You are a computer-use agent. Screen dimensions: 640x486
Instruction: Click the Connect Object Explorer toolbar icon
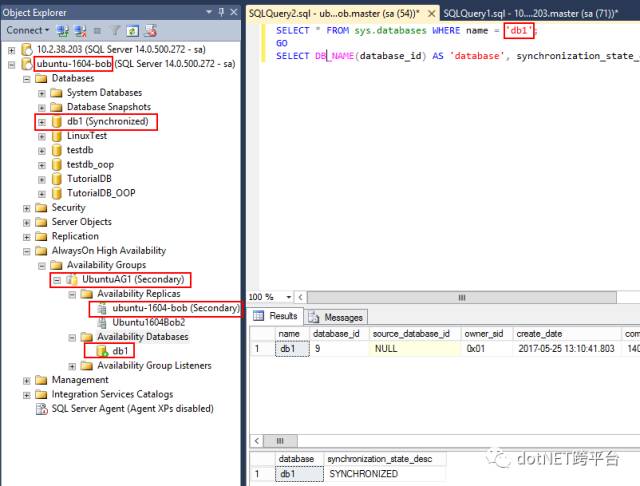point(62,31)
